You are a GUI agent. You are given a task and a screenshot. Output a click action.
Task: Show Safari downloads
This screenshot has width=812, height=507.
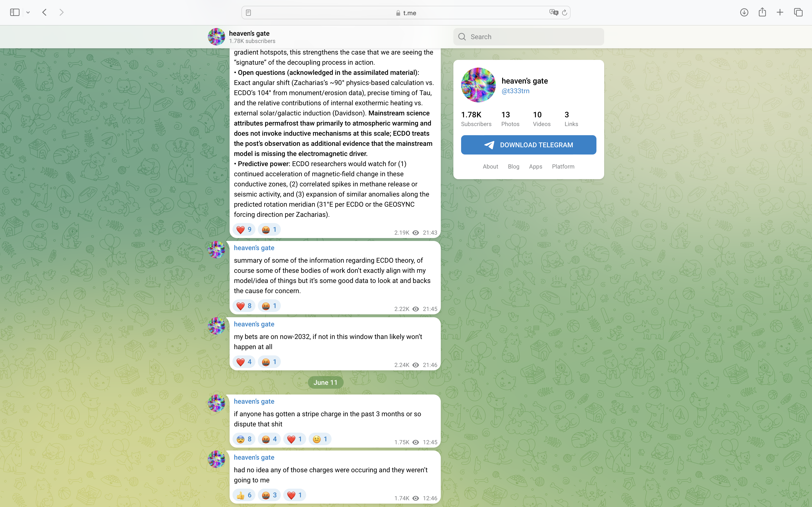(x=744, y=12)
